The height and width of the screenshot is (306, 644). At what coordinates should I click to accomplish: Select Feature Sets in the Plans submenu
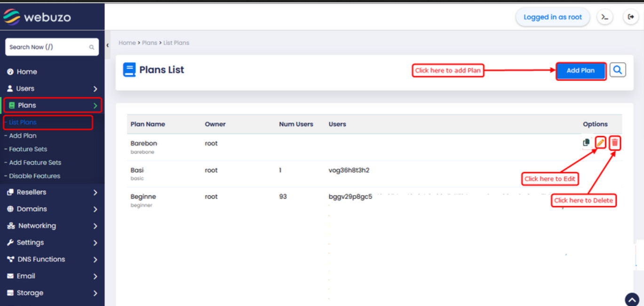[x=28, y=149]
